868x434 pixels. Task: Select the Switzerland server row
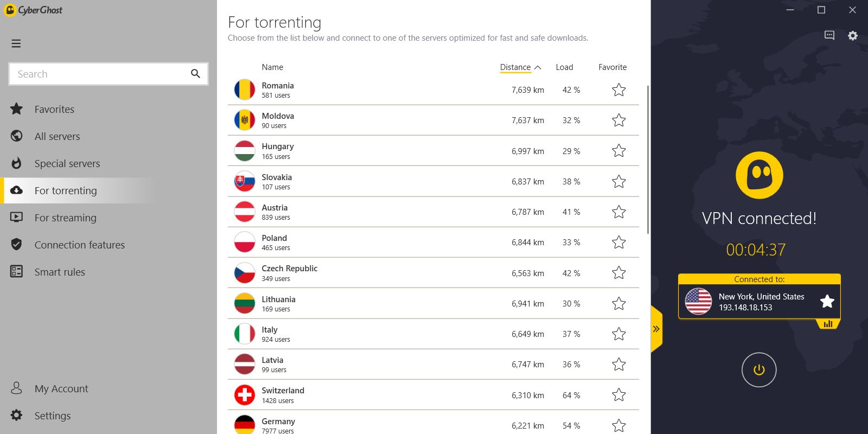pos(380,395)
